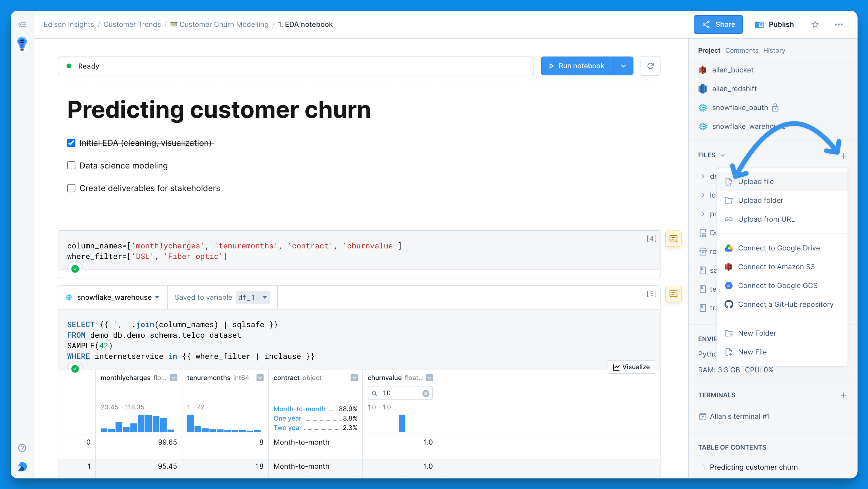Click the monthlycharges histogram
868x489 pixels.
137,423
